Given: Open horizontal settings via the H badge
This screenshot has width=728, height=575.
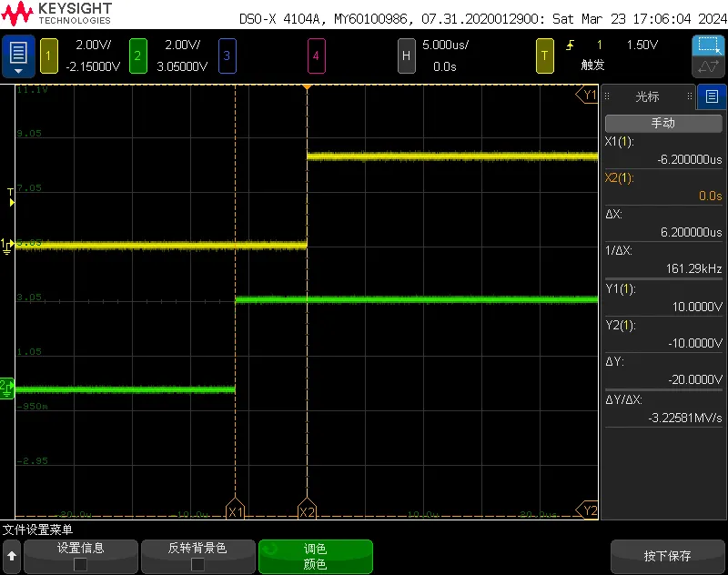Looking at the screenshot, I should (407, 56).
